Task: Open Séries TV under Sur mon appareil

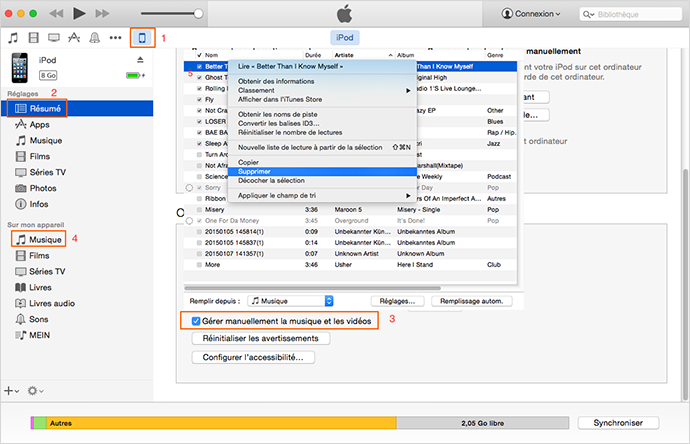Action: 40,272
